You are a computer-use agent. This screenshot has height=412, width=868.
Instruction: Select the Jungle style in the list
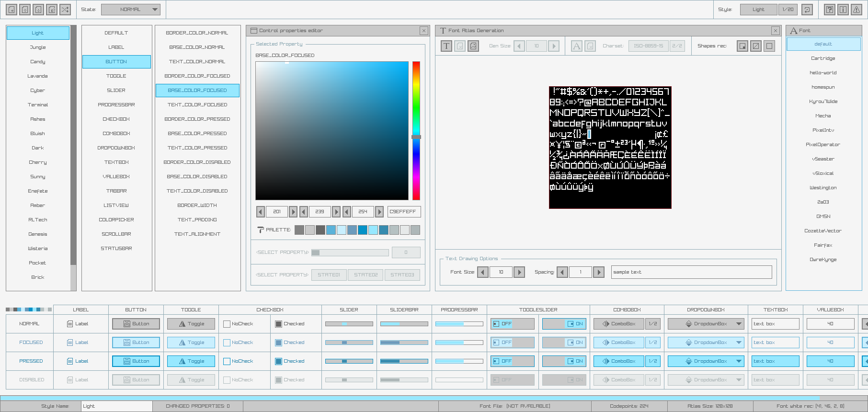click(38, 47)
